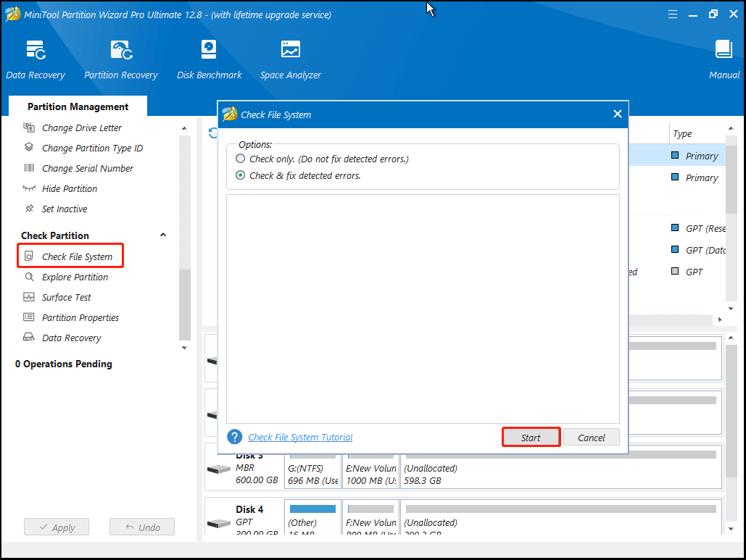Click the help question mark icon
The height and width of the screenshot is (560, 746).
[x=234, y=437]
